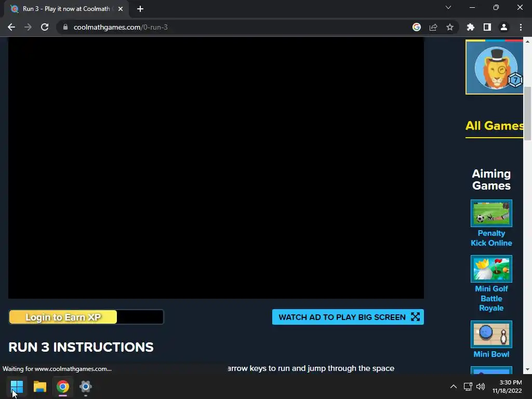Restore down the Chrome window

496,7
